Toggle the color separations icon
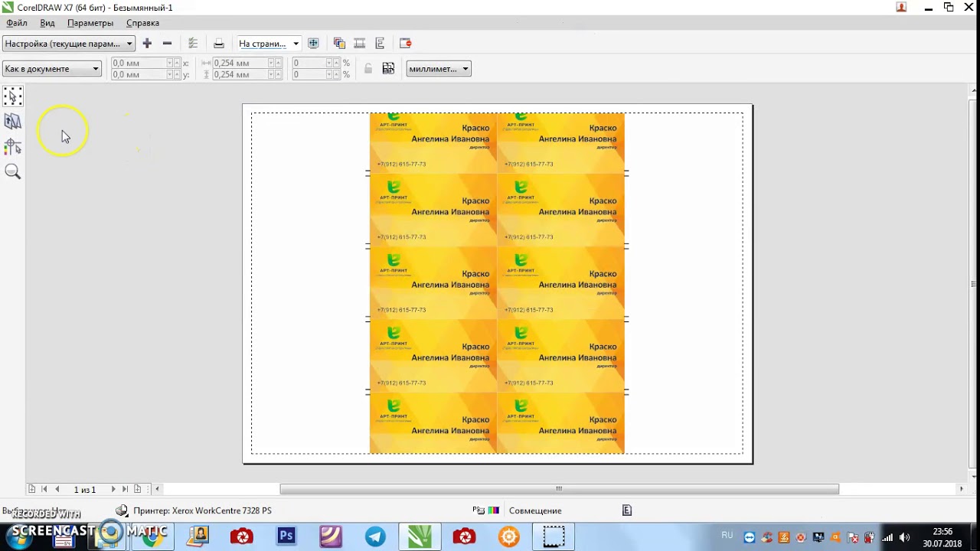 [x=339, y=44]
